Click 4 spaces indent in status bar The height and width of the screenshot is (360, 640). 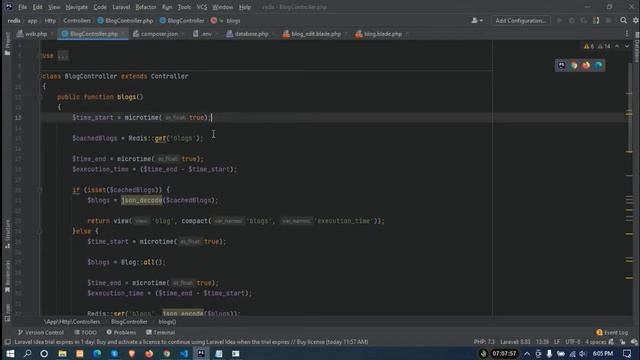coord(596,342)
